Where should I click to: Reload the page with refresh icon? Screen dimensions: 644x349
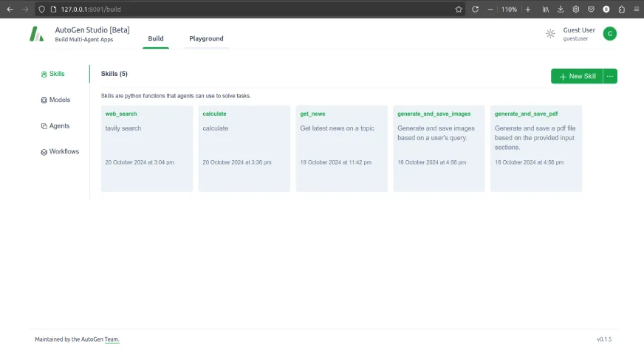tap(475, 9)
